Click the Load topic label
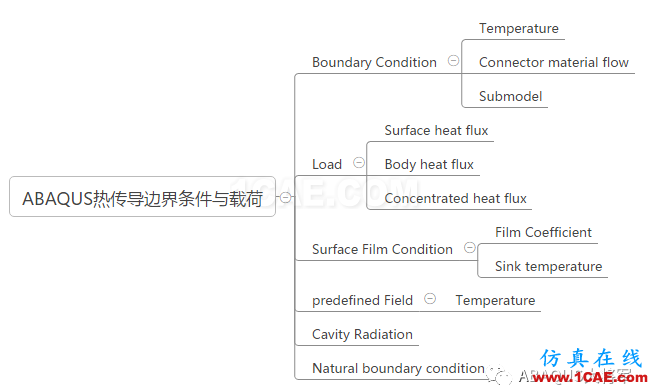Image resolution: width=652 pixels, height=385 pixels. (x=327, y=165)
